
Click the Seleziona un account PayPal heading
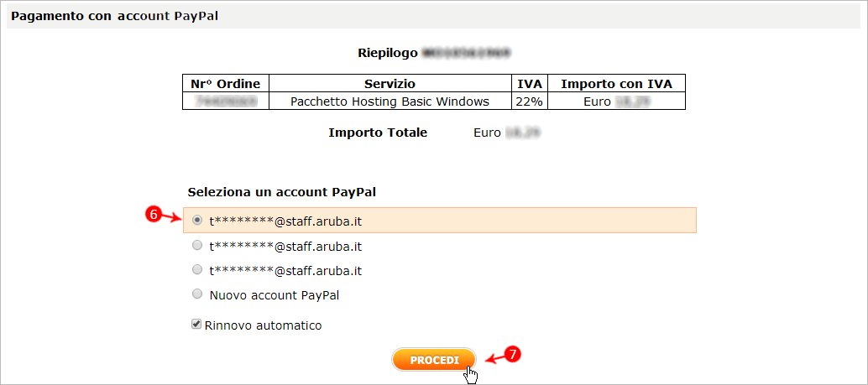click(x=282, y=193)
